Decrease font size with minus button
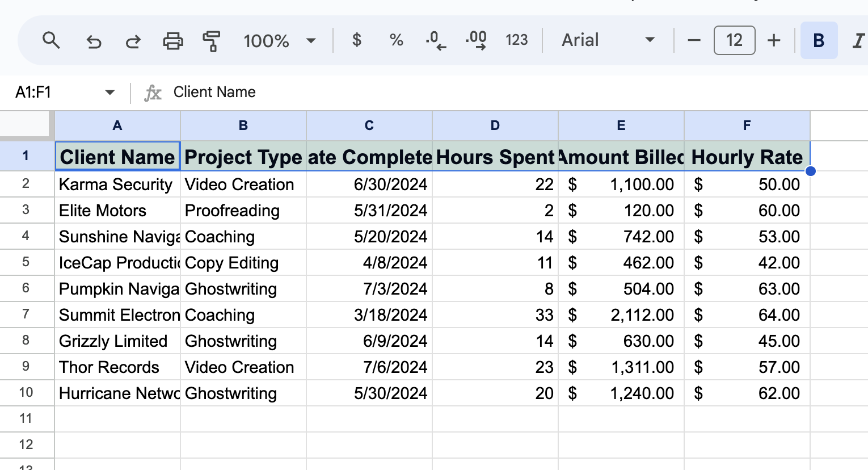The image size is (868, 470). (x=694, y=40)
